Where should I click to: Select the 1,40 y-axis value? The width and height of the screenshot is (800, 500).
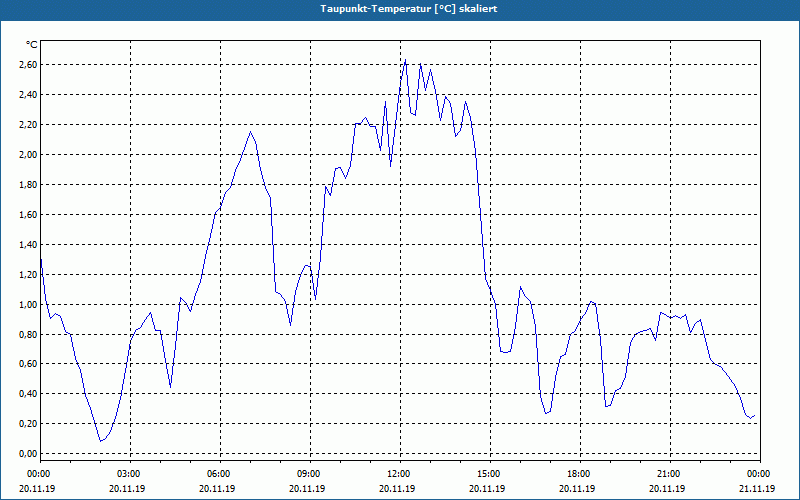click(29, 244)
